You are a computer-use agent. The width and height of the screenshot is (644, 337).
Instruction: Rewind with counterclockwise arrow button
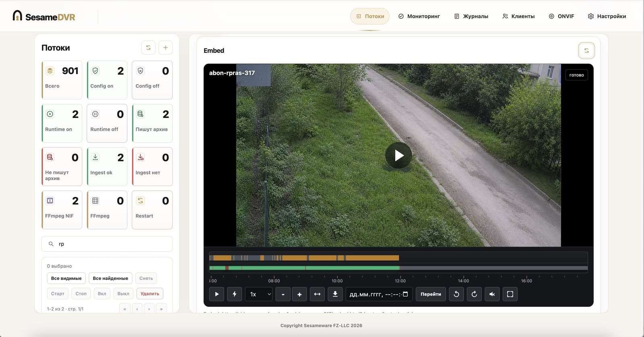(456, 294)
